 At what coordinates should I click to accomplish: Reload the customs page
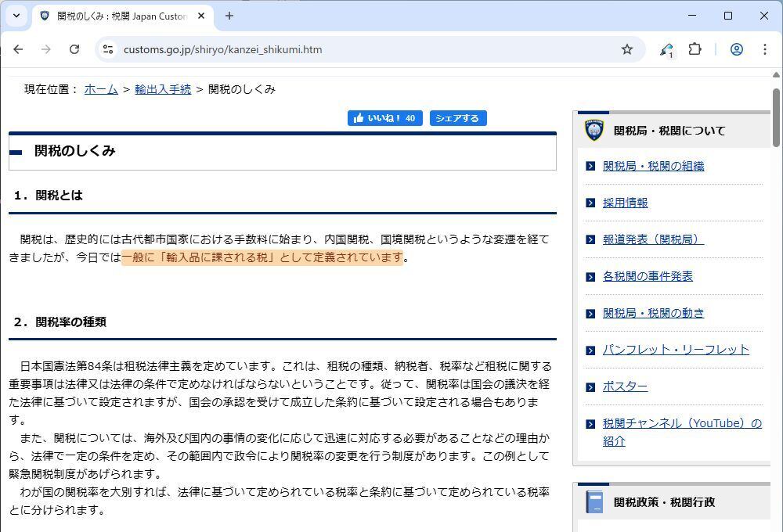(x=74, y=49)
